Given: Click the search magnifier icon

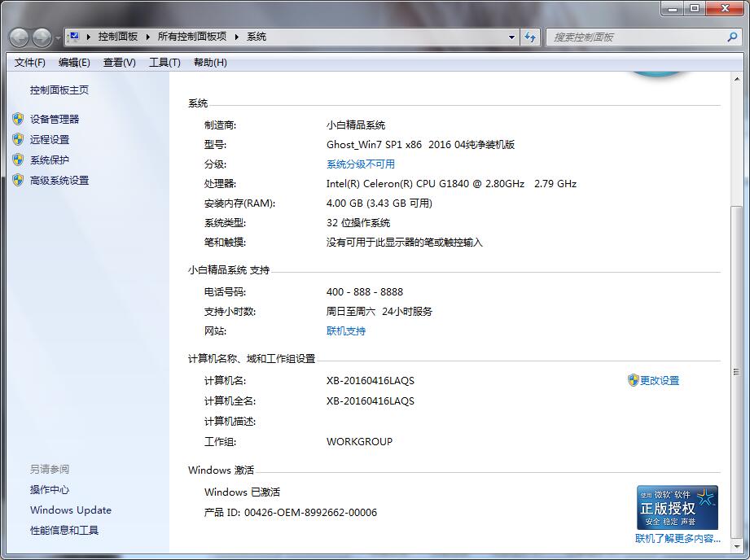Looking at the screenshot, I should 732,37.
